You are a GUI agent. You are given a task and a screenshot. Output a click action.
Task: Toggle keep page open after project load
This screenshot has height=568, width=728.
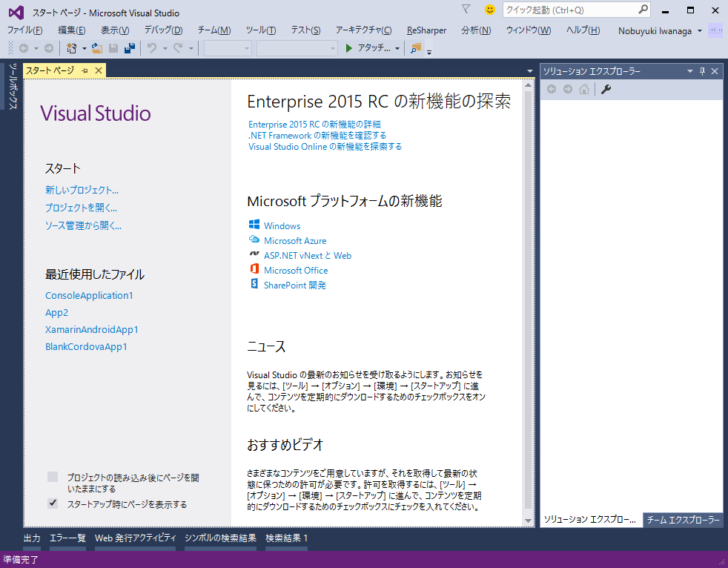(53, 477)
